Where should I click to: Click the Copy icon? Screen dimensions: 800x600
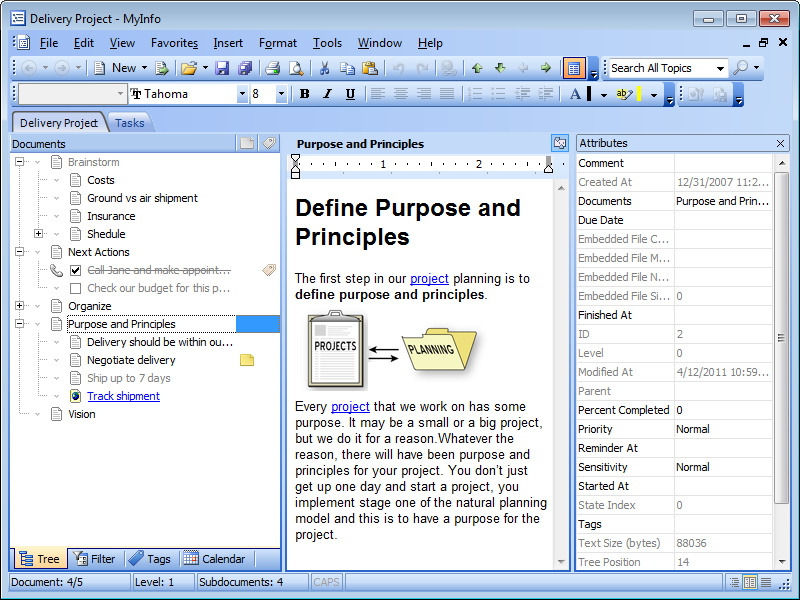(347, 68)
